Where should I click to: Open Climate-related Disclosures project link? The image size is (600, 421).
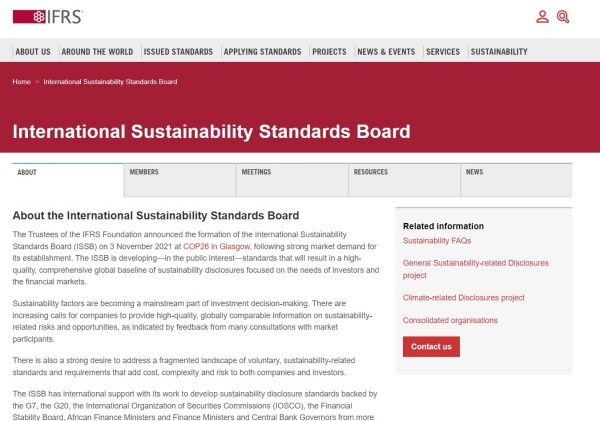tap(463, 298)
